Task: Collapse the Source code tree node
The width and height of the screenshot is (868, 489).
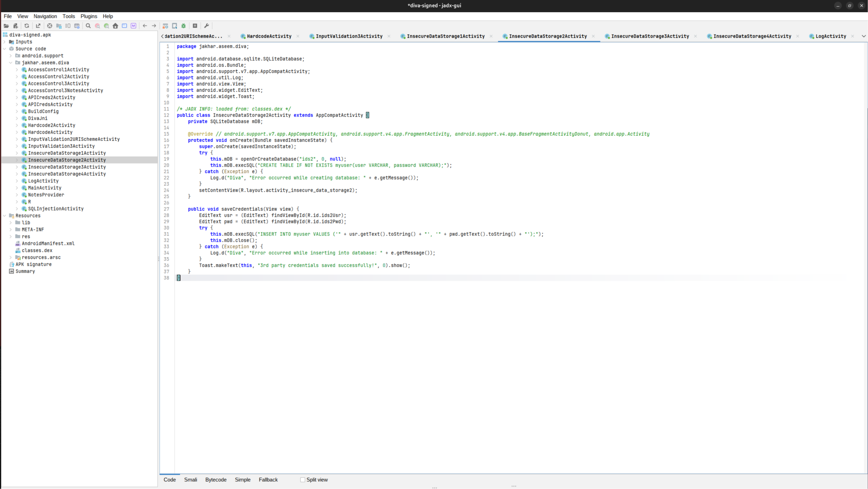Action: (5, 49)
